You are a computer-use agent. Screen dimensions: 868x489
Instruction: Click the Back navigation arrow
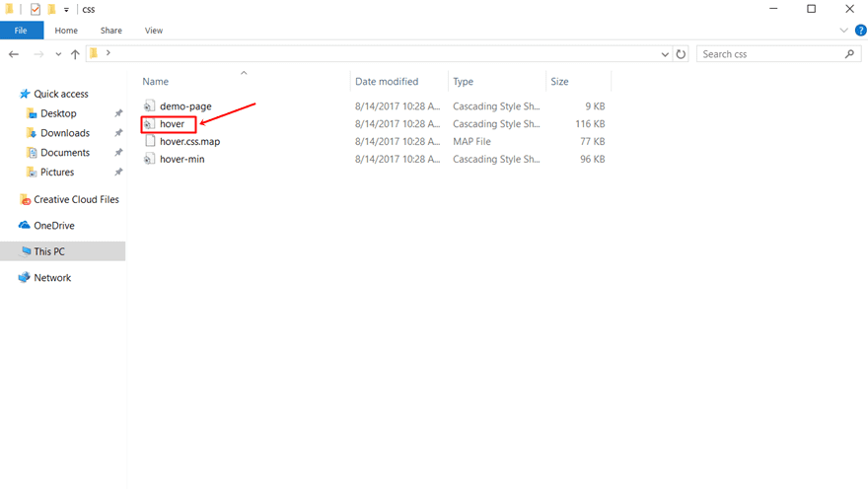(14, 54)
